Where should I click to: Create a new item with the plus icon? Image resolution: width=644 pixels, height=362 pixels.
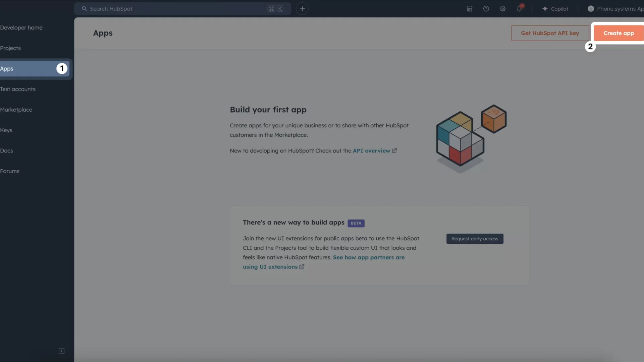(303, 8)
